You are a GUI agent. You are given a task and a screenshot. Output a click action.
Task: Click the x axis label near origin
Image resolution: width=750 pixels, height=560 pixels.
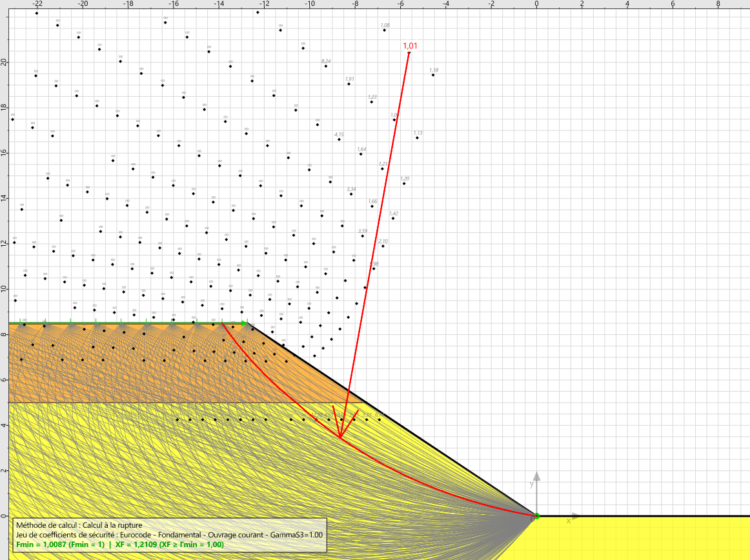point(568,521)
